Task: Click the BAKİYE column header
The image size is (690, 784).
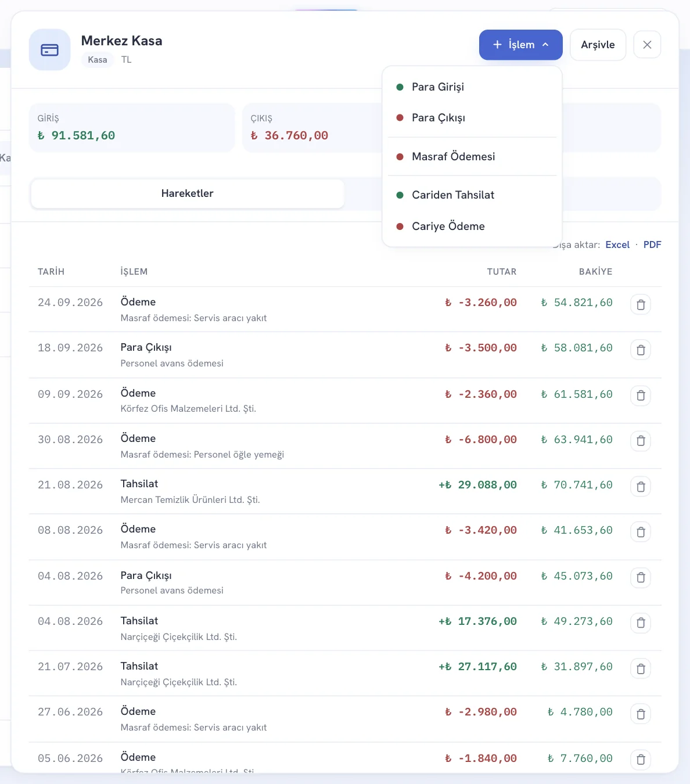Action: coord(596,272)
